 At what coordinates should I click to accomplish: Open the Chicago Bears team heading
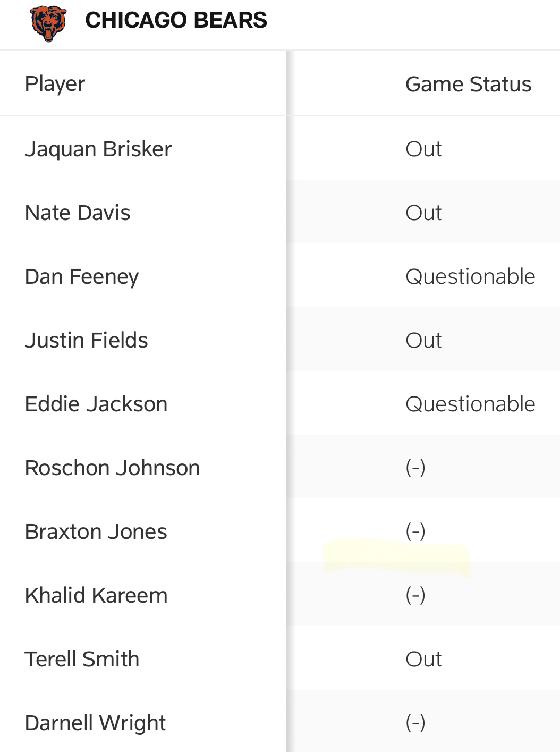coord(176,20)
